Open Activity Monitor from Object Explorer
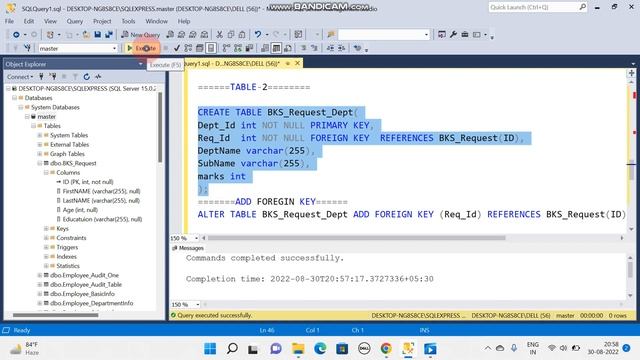Viewport: 640px width, 360px height. coord(98,77)
